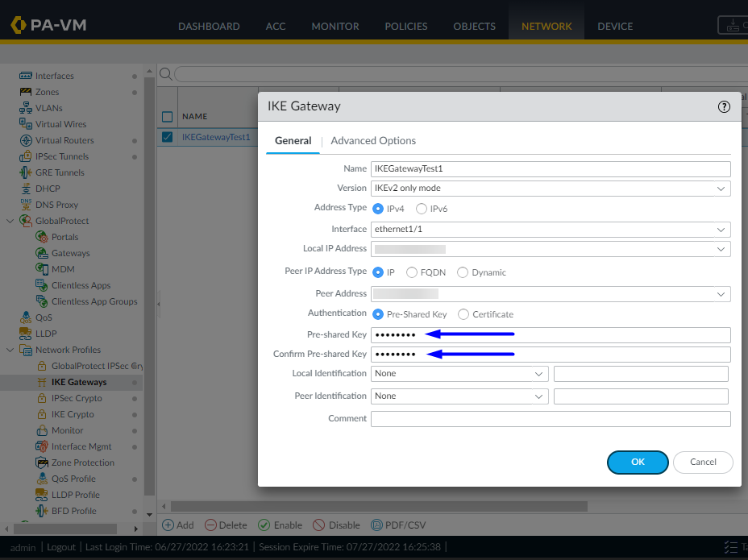This screenshot has height=560, width=748.
Task: Click Add to create a new gateway
Action: click(x=178, y=525)
